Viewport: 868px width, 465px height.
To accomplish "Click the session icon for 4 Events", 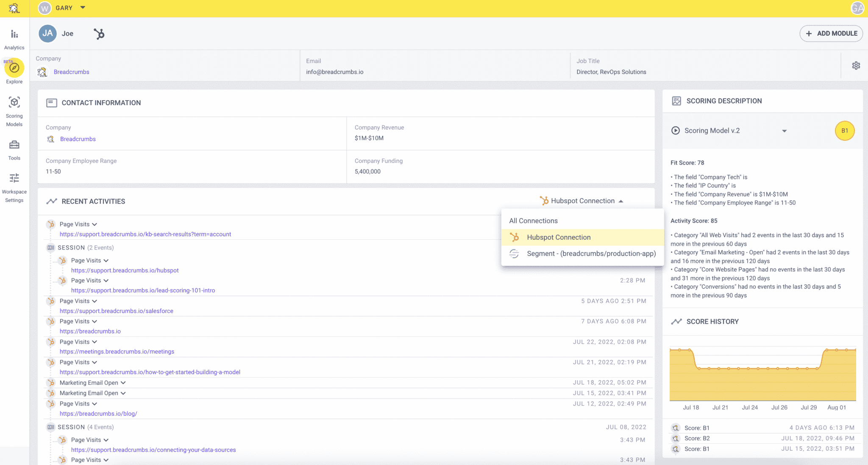I will coord(51,427).
